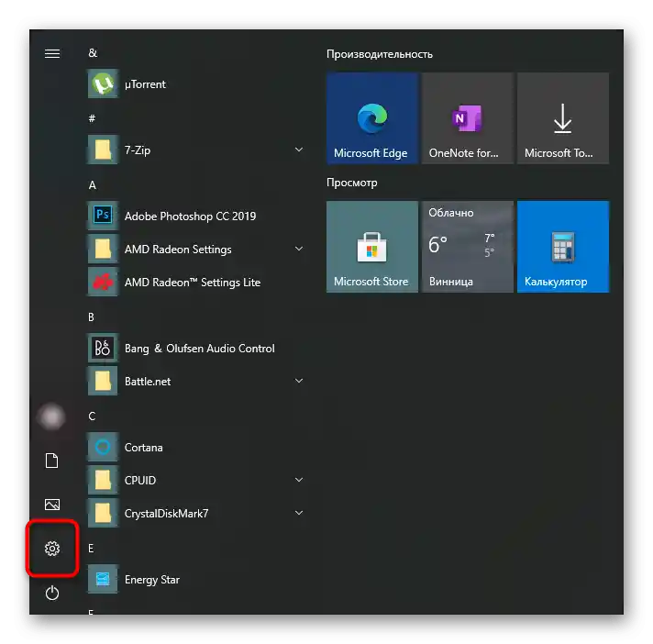This screenshot has height=644, width=653.
Task: Open the Pictures sidebar icon
Action: [x=52, y=505]
